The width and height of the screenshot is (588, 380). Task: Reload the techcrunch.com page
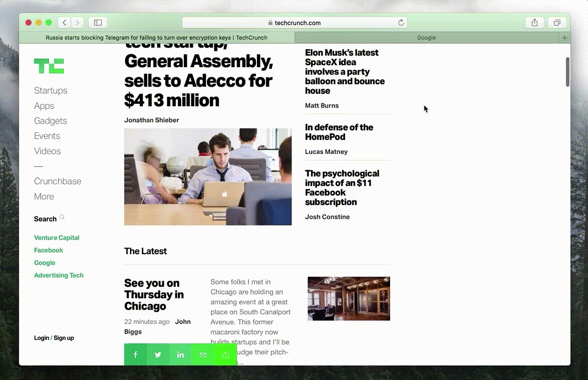(401, 23)
